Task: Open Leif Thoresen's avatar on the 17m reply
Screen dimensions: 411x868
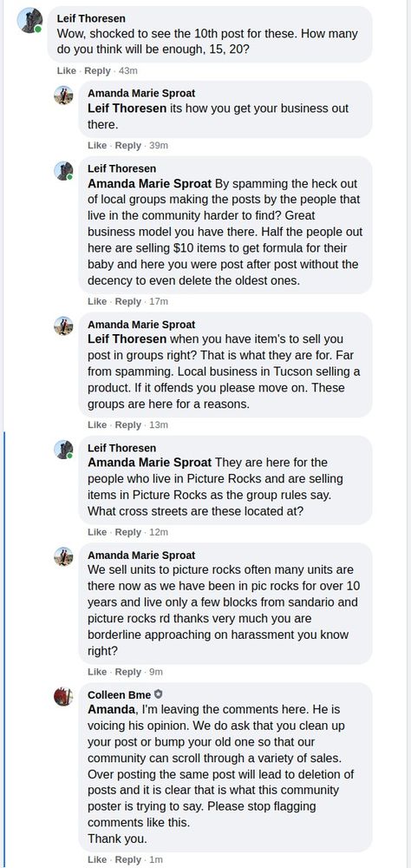Action: (x=63, y=170)
